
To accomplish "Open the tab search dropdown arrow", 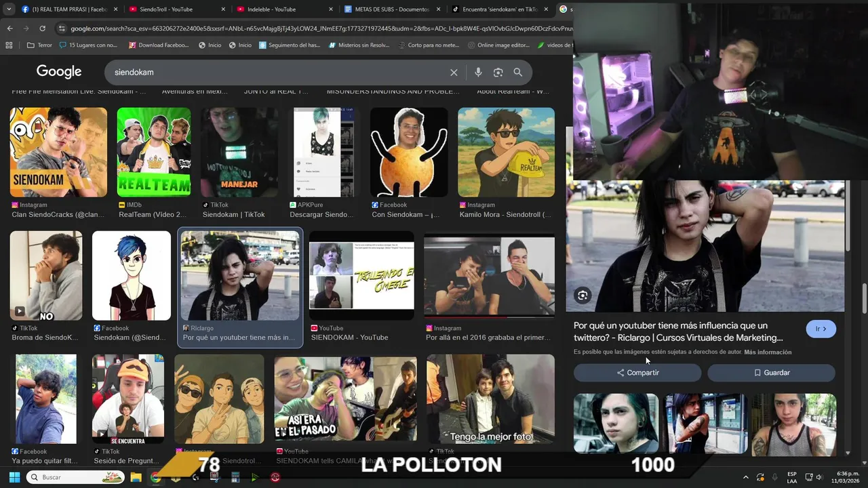I will (x=9, y=9).
